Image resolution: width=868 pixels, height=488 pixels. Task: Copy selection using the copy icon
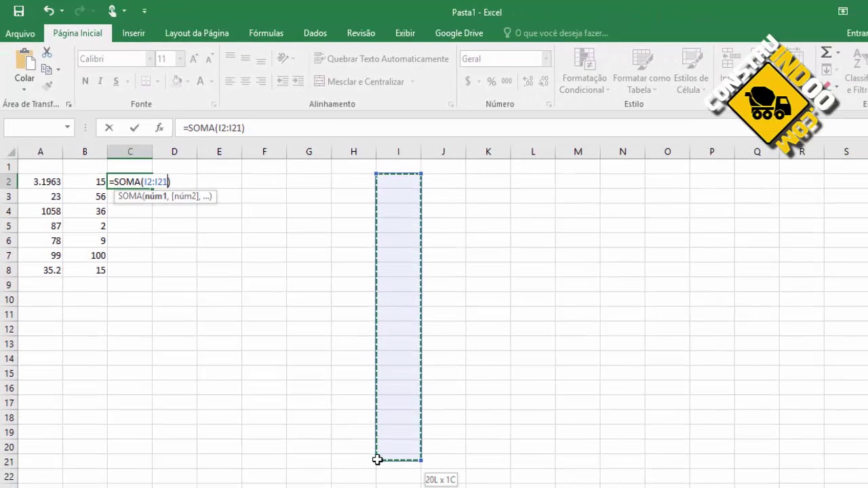pyautogui.click(x=47, y=69)
